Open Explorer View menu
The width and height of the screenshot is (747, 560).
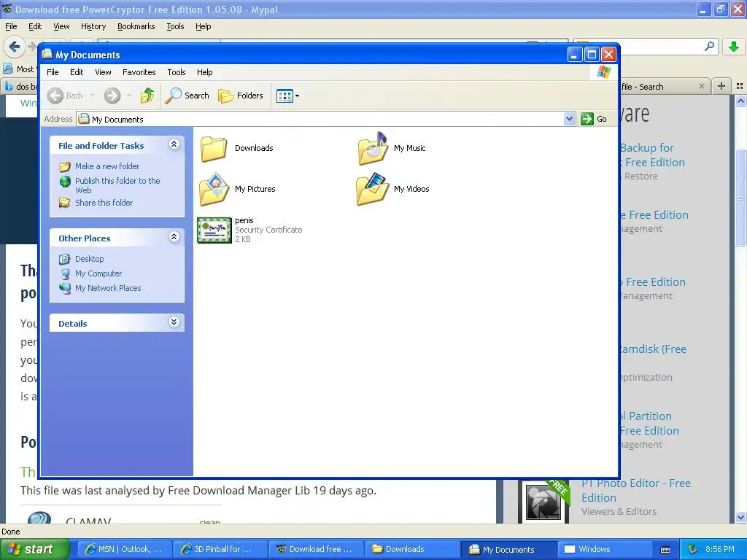(x=103, y=72)
